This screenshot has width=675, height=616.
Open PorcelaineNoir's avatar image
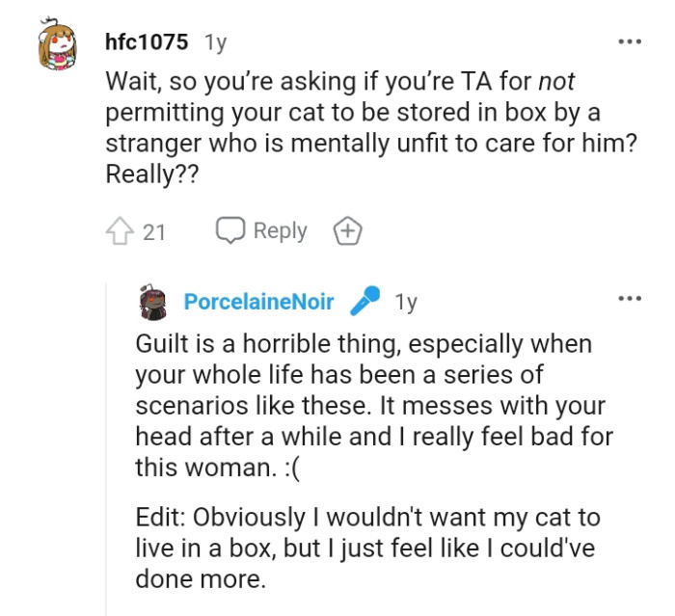153,301
